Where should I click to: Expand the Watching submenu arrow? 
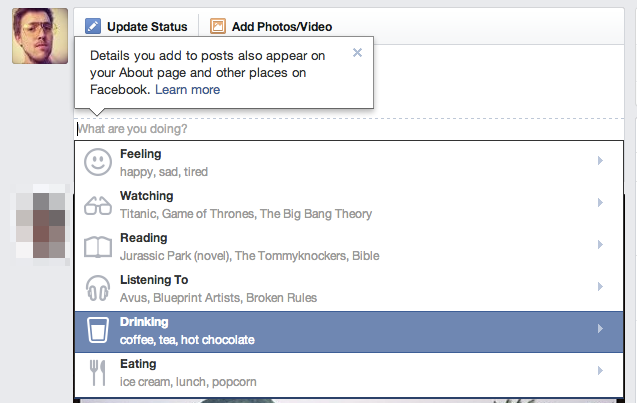coord(600,202)
